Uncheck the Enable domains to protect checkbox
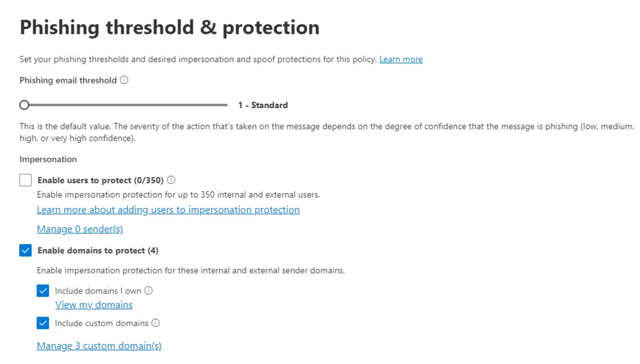 26,250
